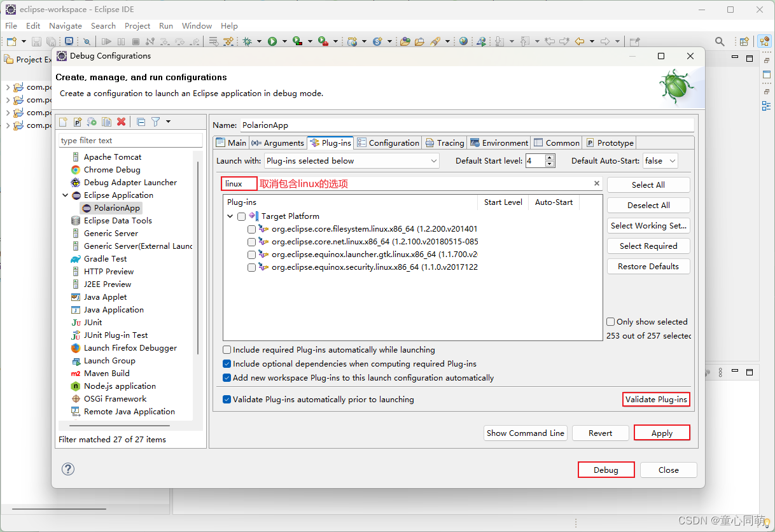Open the Window menu

pyautogui.click(x=197, y=25)
